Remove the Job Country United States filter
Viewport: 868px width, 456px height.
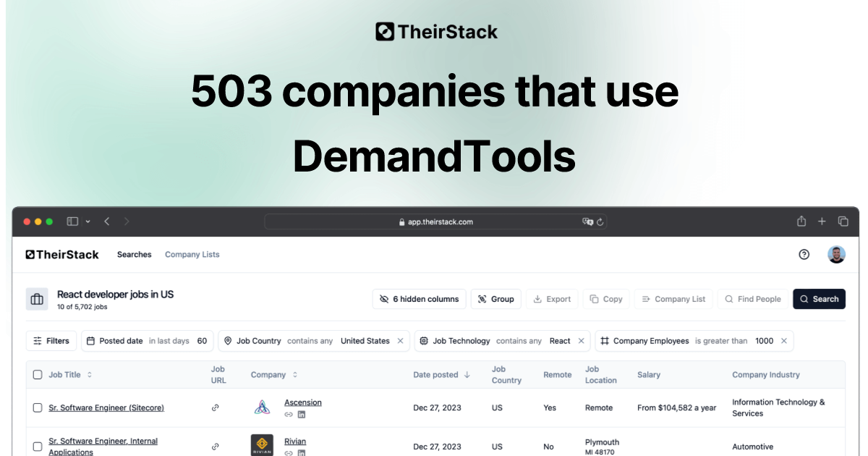(x=401, y=341)
